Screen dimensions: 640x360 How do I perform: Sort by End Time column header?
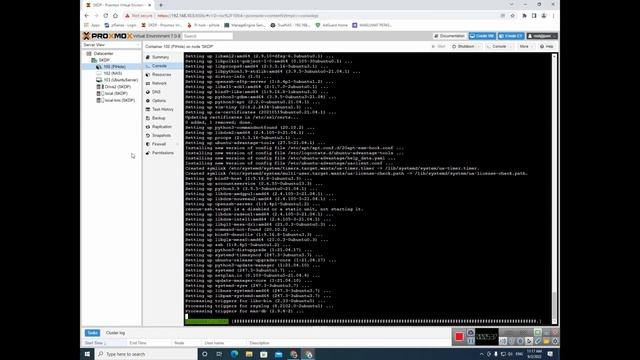pos(148,343)
